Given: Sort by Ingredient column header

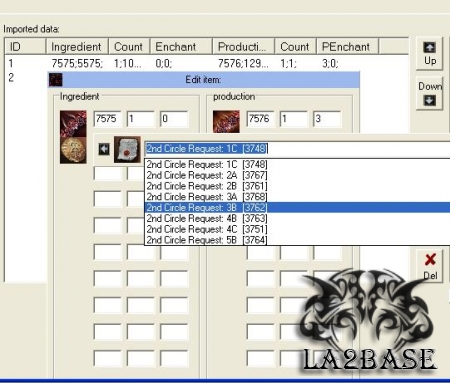Looking at the screenshot, I should 77,47.
